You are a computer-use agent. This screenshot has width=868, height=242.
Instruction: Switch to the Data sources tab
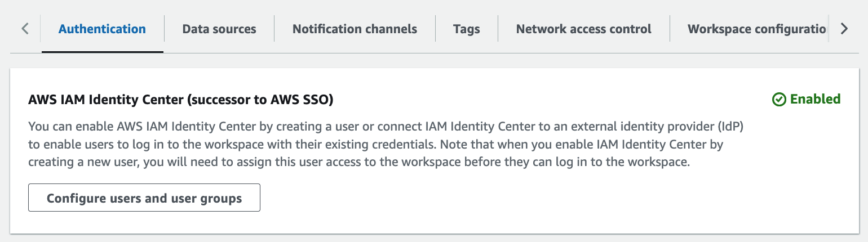click(219, 29)
